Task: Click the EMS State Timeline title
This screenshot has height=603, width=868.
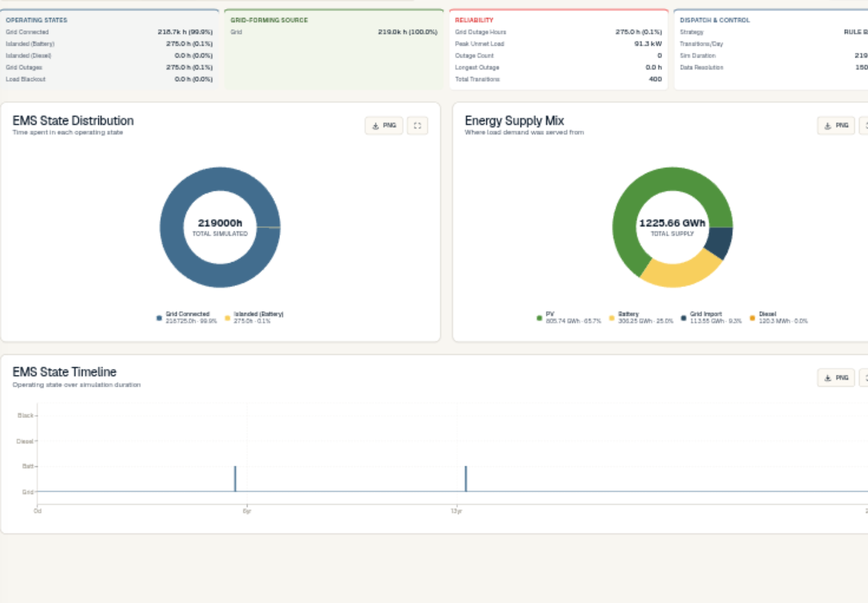Action: tap(64, 372)
